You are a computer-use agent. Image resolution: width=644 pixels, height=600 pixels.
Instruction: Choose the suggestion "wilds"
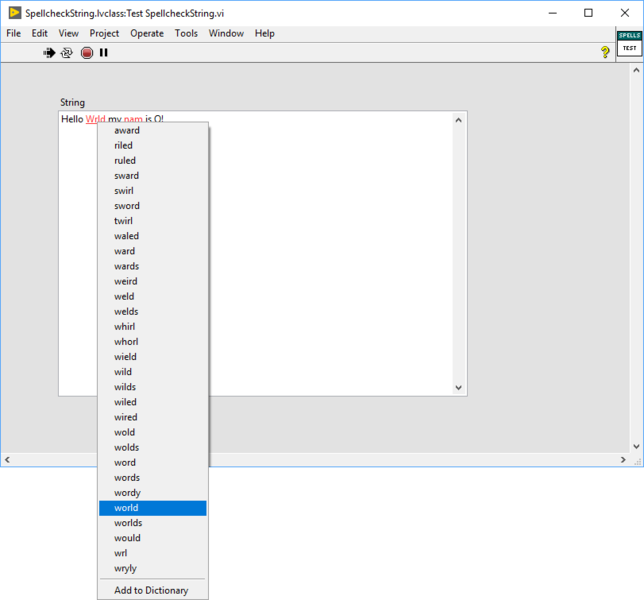pyautogui.click(x=152, y=387)
